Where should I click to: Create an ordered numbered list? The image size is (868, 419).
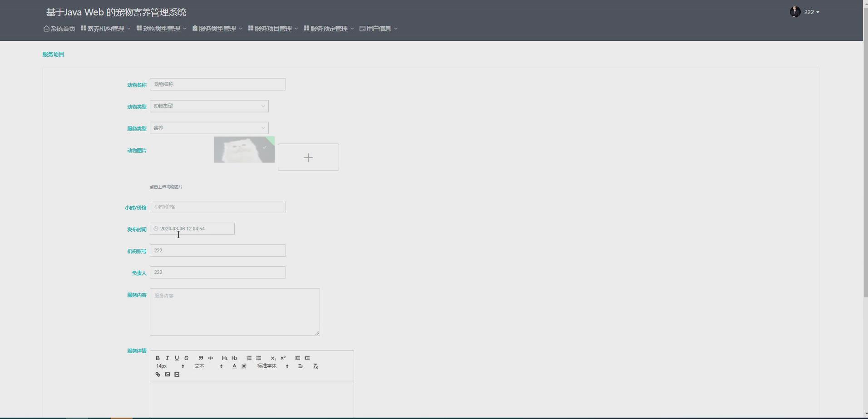click(x=249, y=358)
